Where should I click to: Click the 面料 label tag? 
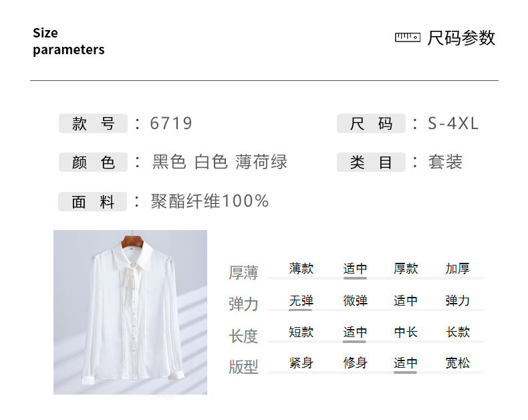coord(93,201)
